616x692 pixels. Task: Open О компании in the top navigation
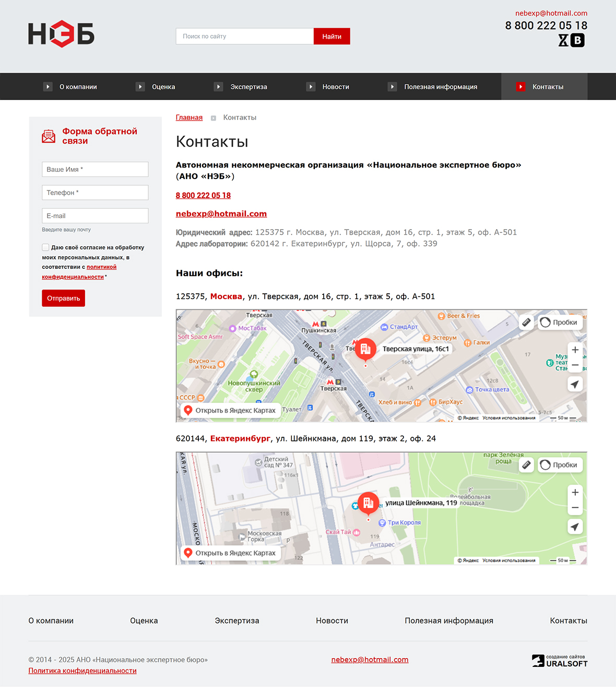pos(78,87)
